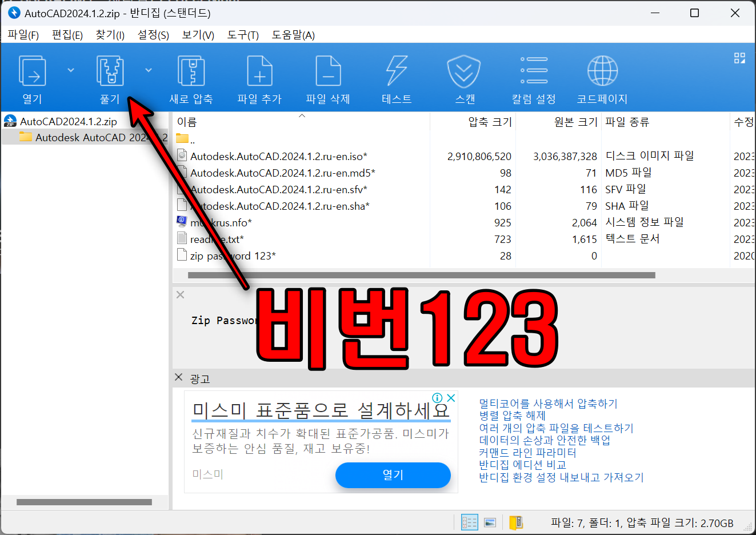Open the 보기(V) menu
The width and height of the screenshot is (756, 535).
198,35
